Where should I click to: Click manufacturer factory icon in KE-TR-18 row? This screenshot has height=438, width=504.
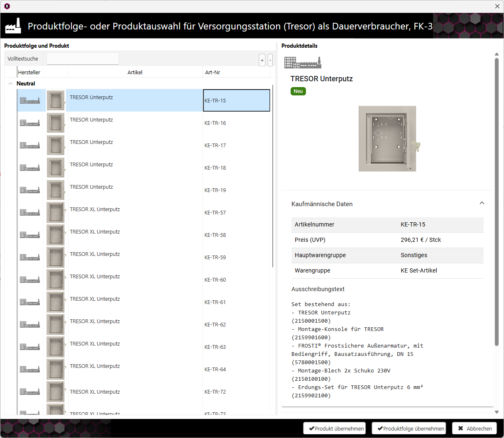30,168
